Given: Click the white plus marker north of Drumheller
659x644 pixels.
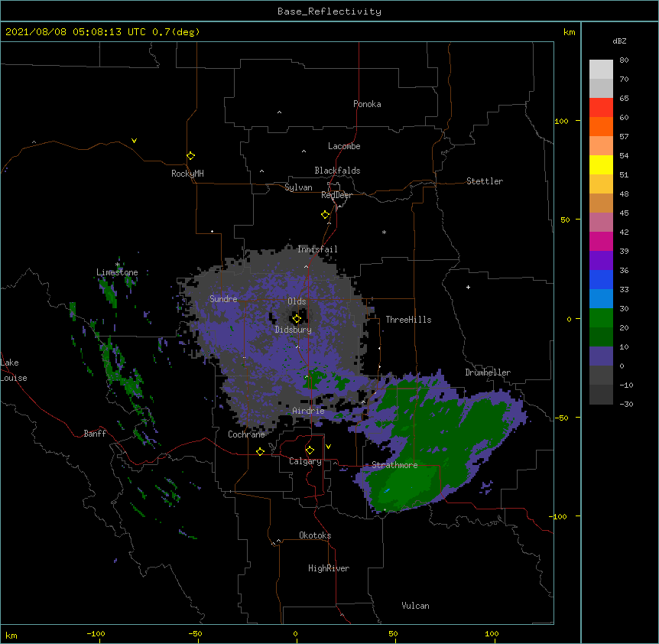Looking at the screenshot, I should (x=468, y=287).
